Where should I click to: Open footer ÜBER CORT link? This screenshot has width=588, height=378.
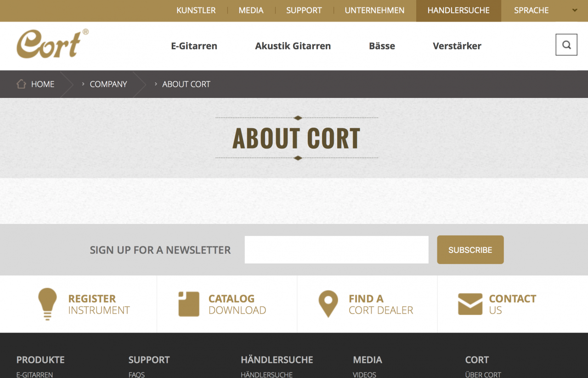point(483,374)
